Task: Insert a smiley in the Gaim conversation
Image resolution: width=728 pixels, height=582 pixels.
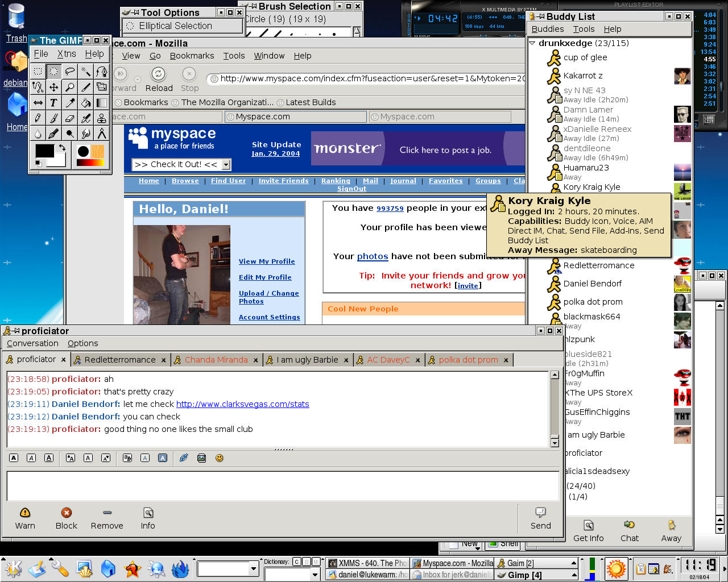Action: coord(219,458)
